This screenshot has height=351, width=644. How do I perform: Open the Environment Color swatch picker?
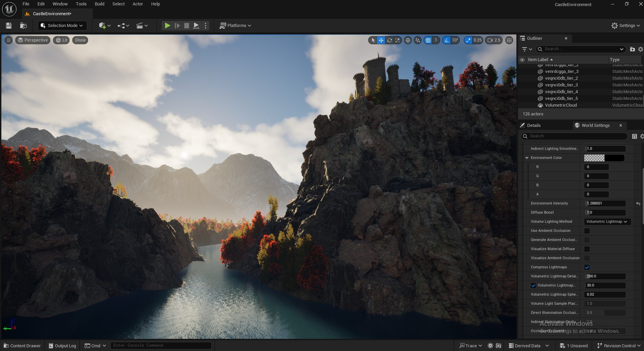(604, 158)
